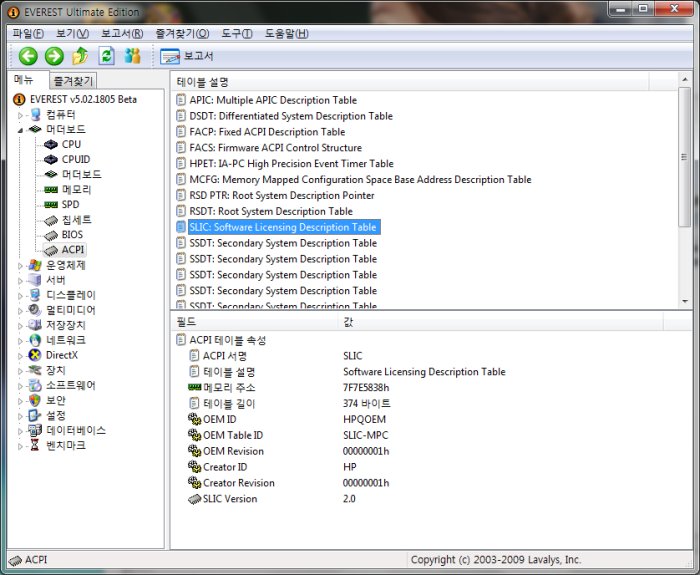Click table list scrollbar down arrow

(685, 302)
